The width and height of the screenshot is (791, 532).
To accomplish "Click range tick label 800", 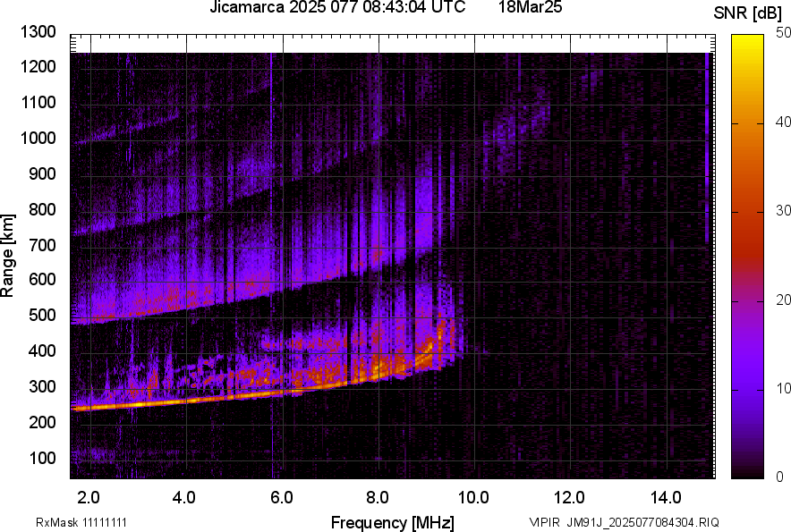I will pos(42,208).
